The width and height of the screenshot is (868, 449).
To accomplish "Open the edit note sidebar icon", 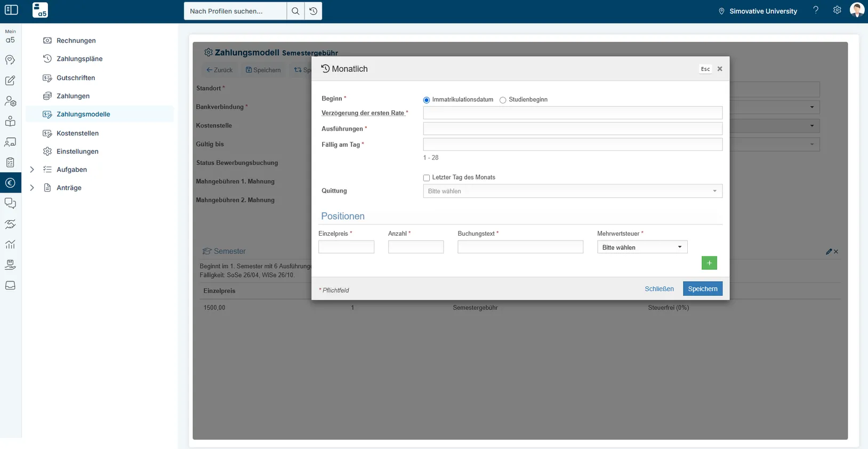I will 10,81.
